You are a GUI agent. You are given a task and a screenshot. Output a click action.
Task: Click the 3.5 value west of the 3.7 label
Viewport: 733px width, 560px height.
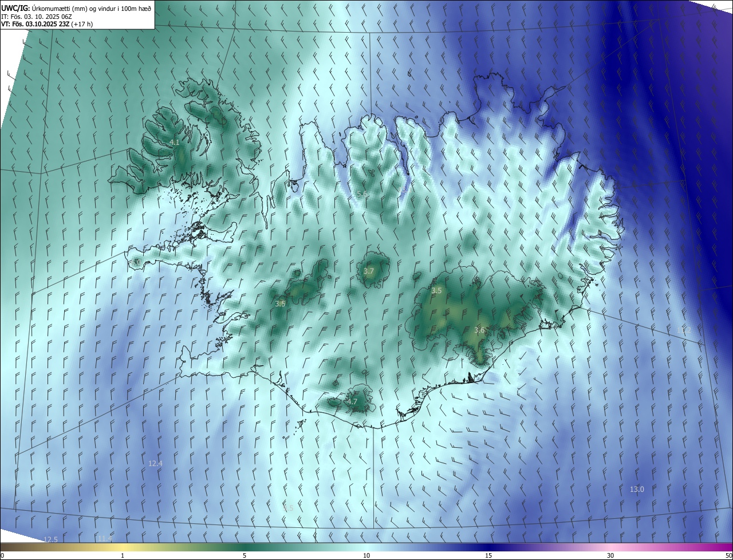(280, 304)
